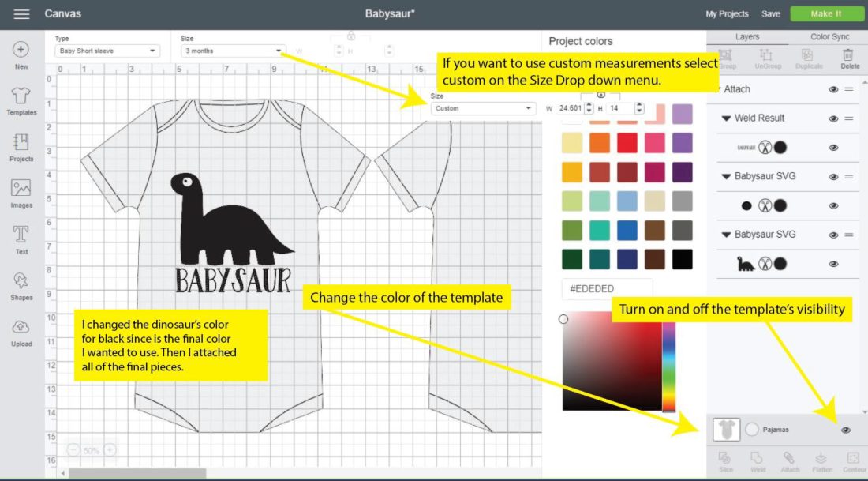The image size is (868, 481).
Task: Increase the custom H value with up arrow
Action: click(x=639, y=105)
